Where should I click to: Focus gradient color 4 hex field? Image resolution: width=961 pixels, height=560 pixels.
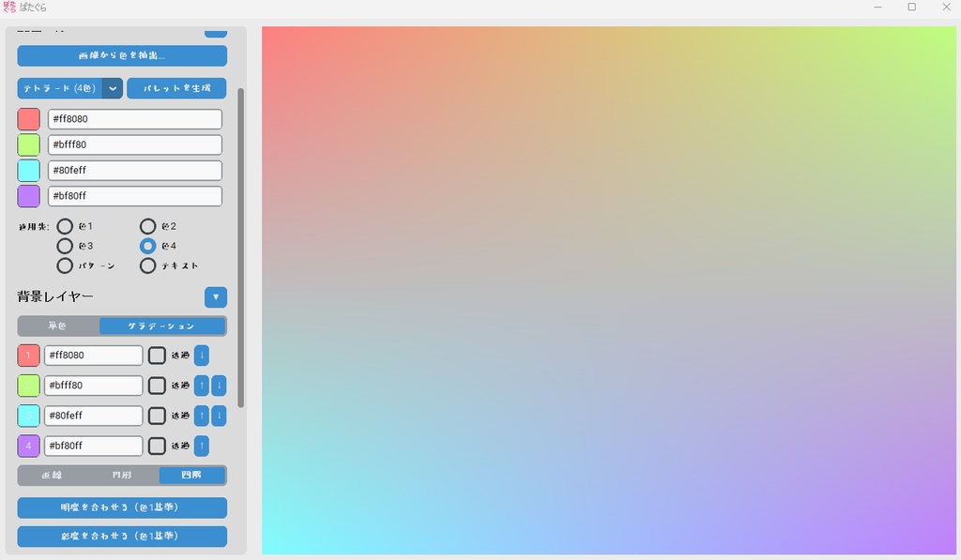pos(94,446)
